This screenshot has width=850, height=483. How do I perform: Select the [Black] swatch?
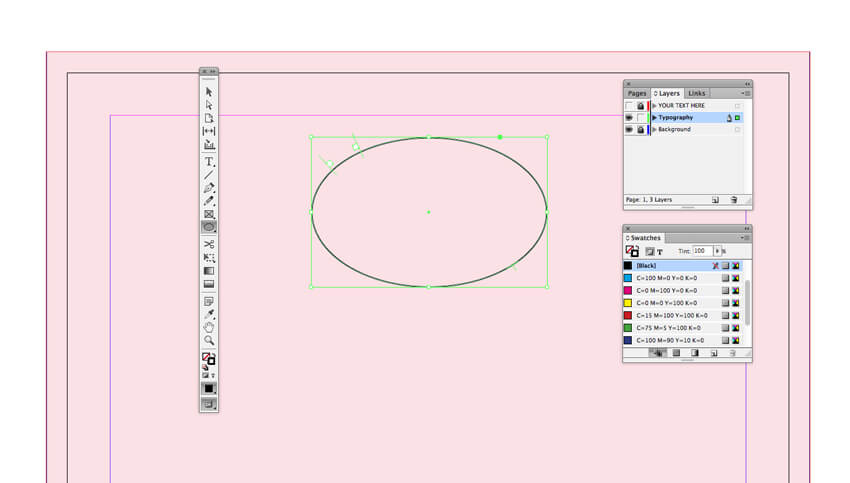(x=682, y=266)
